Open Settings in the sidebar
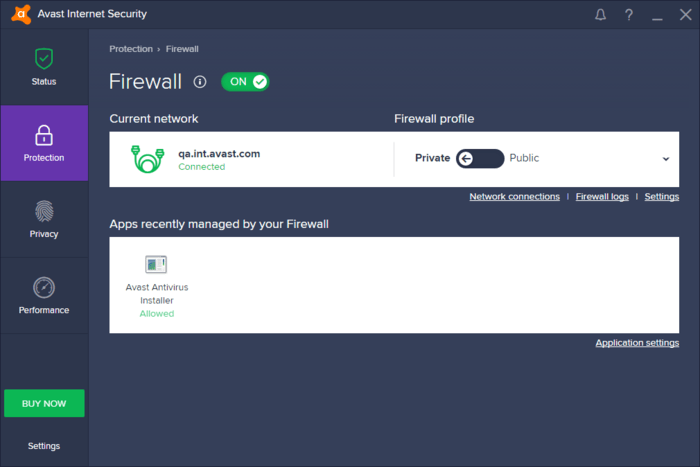Viewport: 700px width, 467px height. click(x=44, y=446)
